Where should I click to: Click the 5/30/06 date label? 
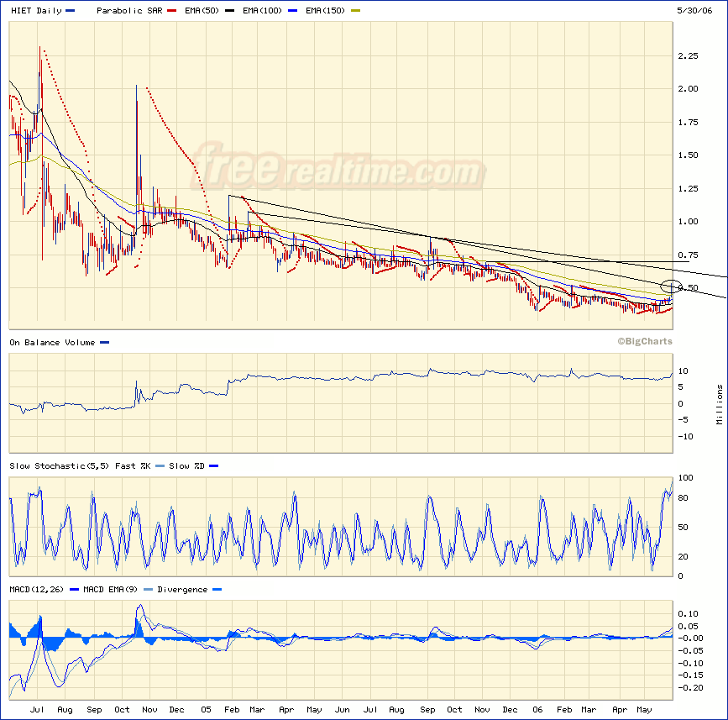694,11
